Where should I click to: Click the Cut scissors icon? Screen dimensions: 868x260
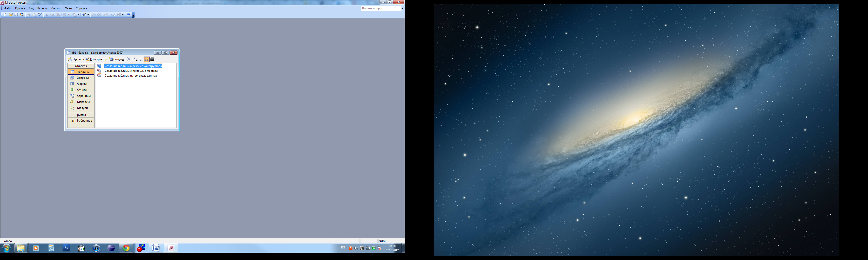coord(47,15)
